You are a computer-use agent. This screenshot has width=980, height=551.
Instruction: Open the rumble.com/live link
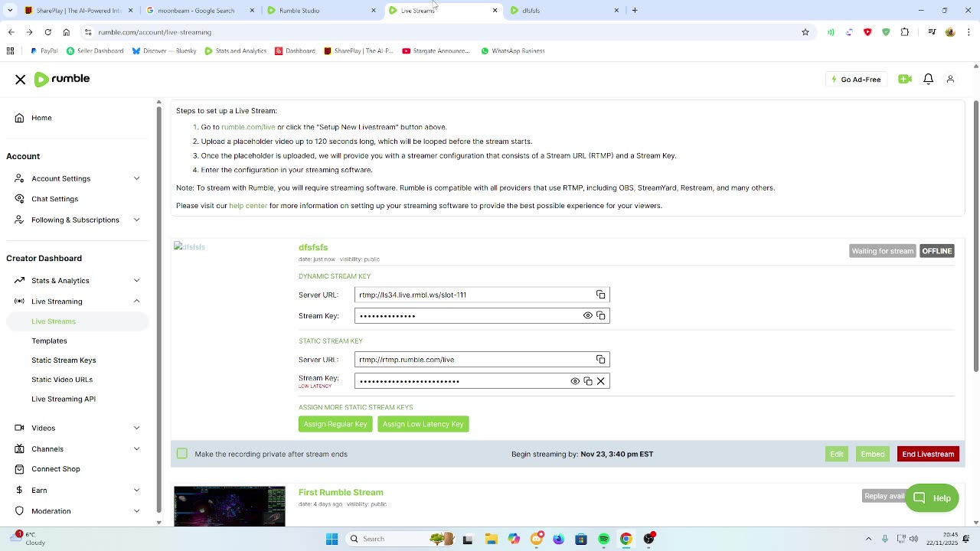pyautogui.click(x=248, y=127)
